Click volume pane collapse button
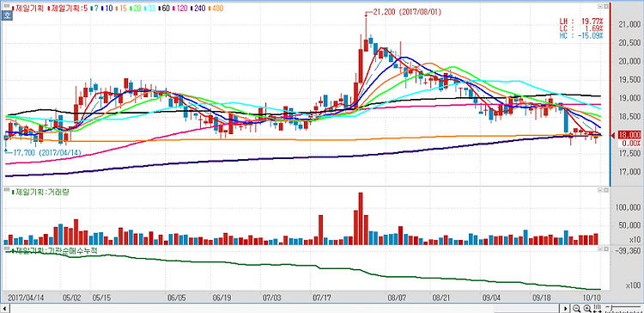 tap(600, 190)
